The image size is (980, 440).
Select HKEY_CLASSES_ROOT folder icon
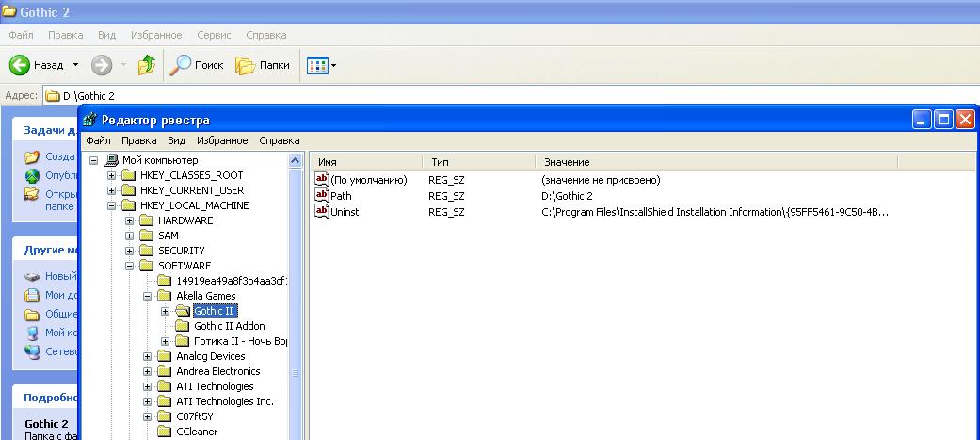(x=128, y=175)
